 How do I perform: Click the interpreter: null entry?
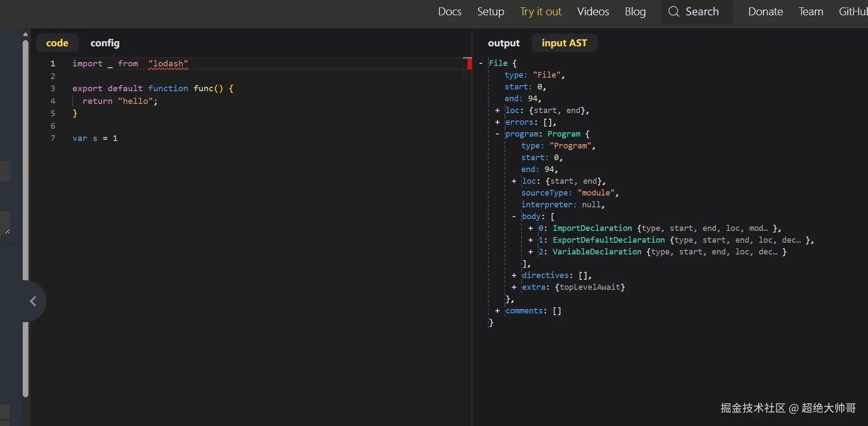point(563,205)
